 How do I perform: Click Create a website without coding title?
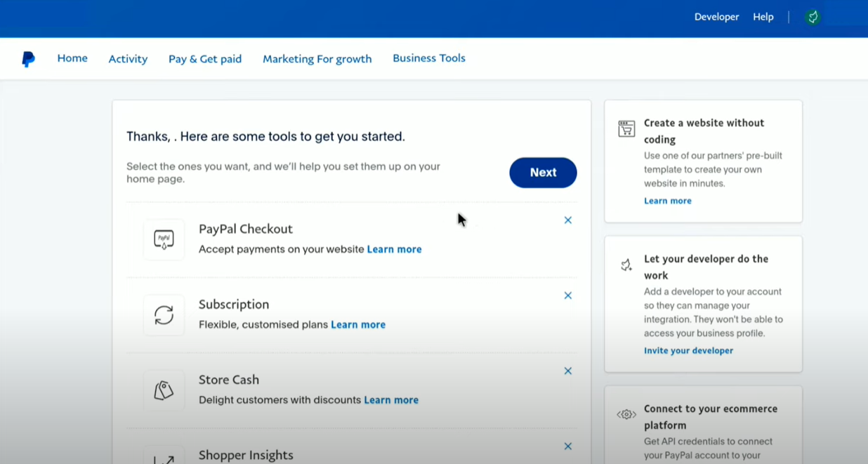[704, 131]
